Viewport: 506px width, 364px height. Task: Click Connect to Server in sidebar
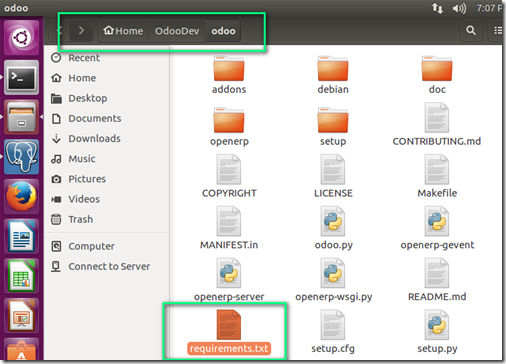[107, 266]
